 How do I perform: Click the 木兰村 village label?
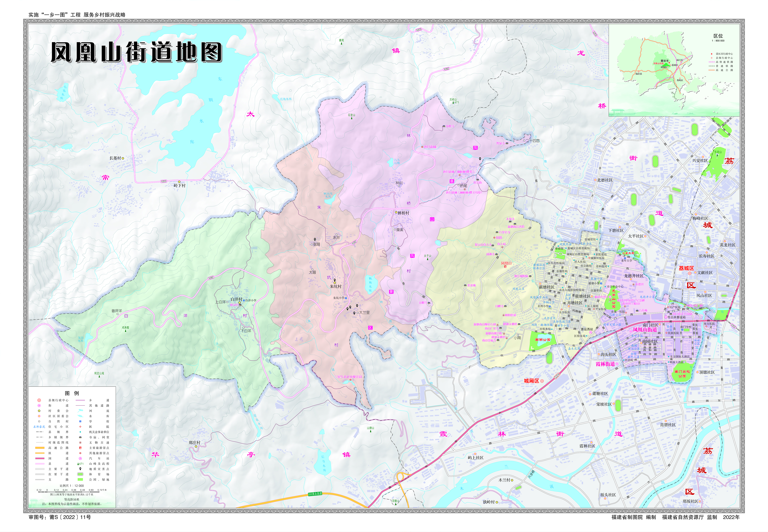click(x=504, y=480)
